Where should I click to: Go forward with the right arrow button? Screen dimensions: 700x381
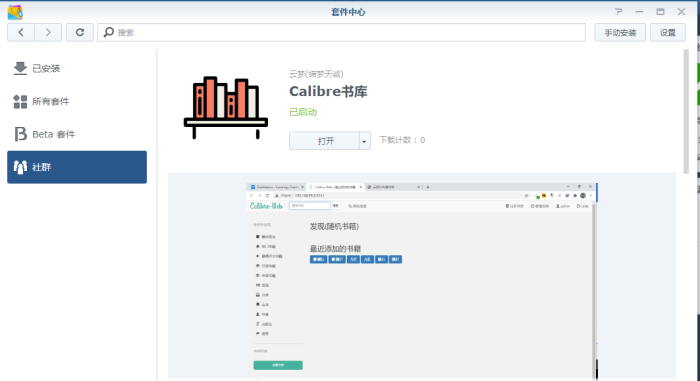click(48, 32)
